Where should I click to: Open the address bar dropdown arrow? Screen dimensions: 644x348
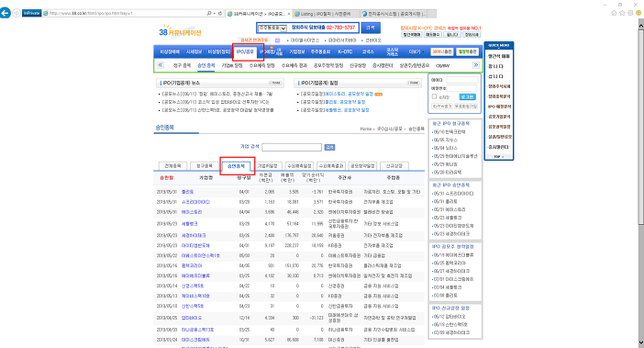(215, 13)
